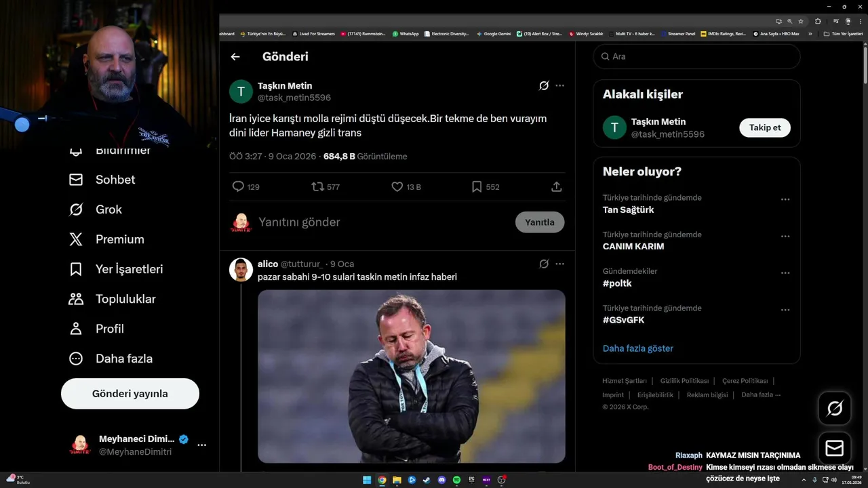Viewport: 868px width, 488px height.
Task: Open the Reklam bilgisi footer link
Action: 707,395
